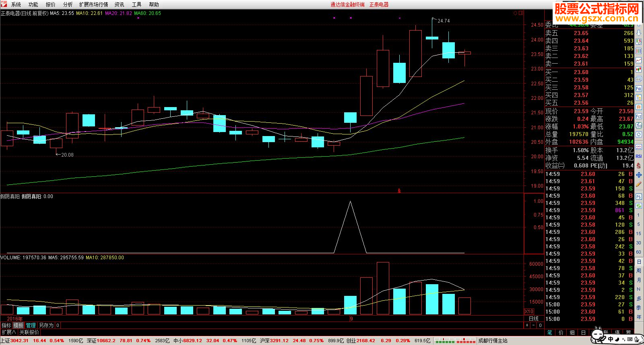The image size is (644, 345).
Task: Click the 另存为 button
Action: (x=46, y=325)
